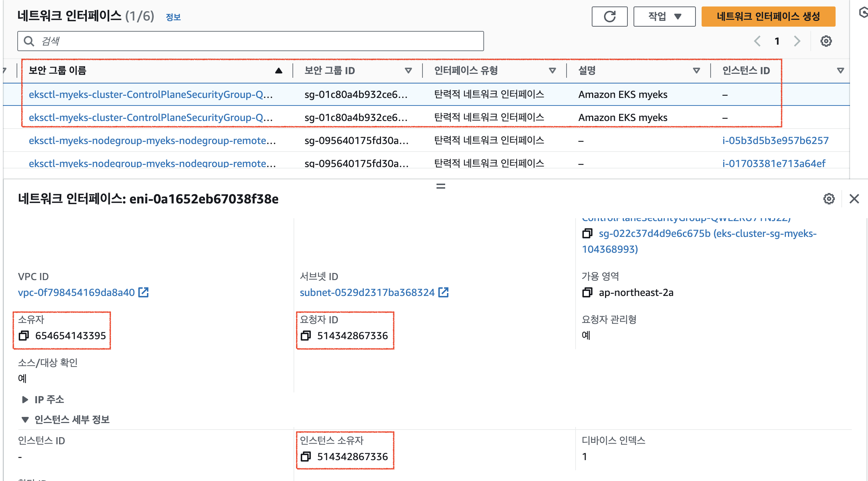Open VPC external link icon
Image resolution: width=868 pixels, height=481 pixels.
[x=144, y=292]
